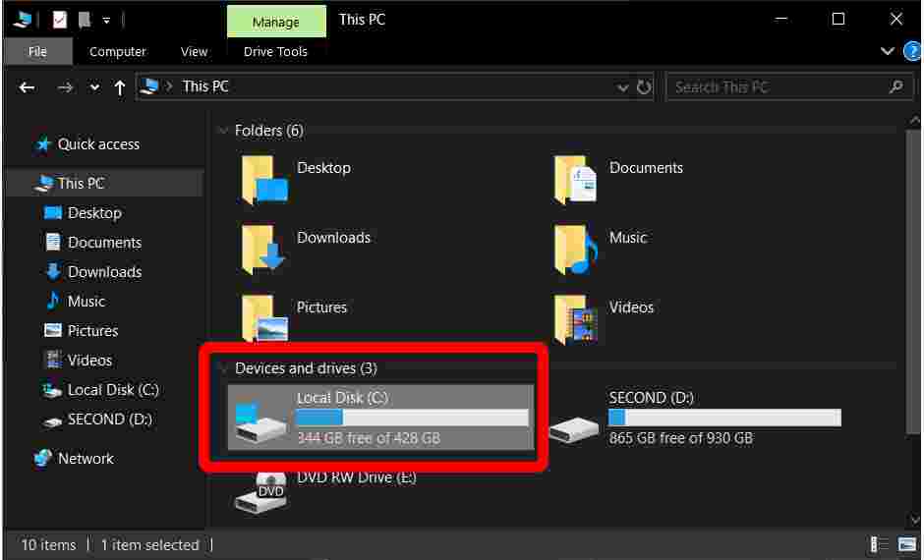Open the Computer ribbon tab
The width and height of the screenshot is (924, 560).
coord(117,52)
